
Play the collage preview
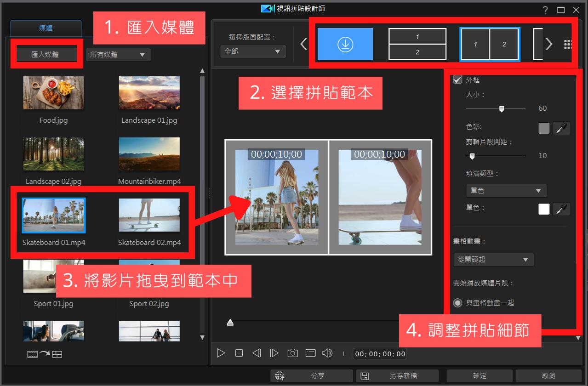[x=221, y=353]
